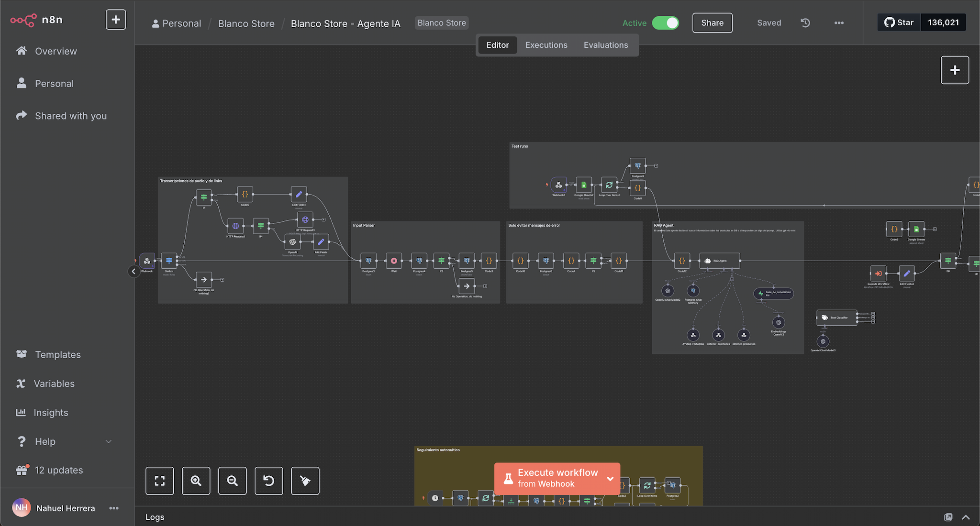The width and height of the screenshot is (980, 526).
Task: Pop out the Logs panel
Action: (x=948, y=517)
